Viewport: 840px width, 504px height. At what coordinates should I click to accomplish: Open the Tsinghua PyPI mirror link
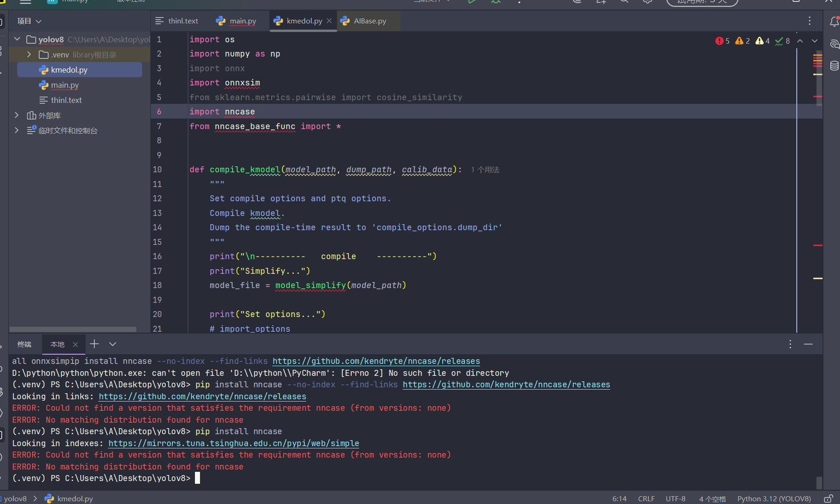[234, 443]
